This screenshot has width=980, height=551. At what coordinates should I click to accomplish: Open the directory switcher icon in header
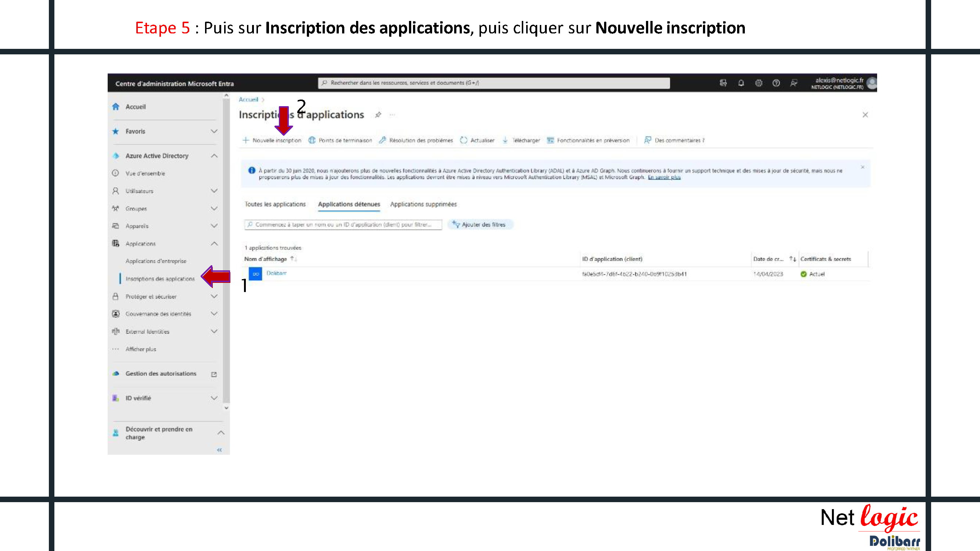click(723, 83)
